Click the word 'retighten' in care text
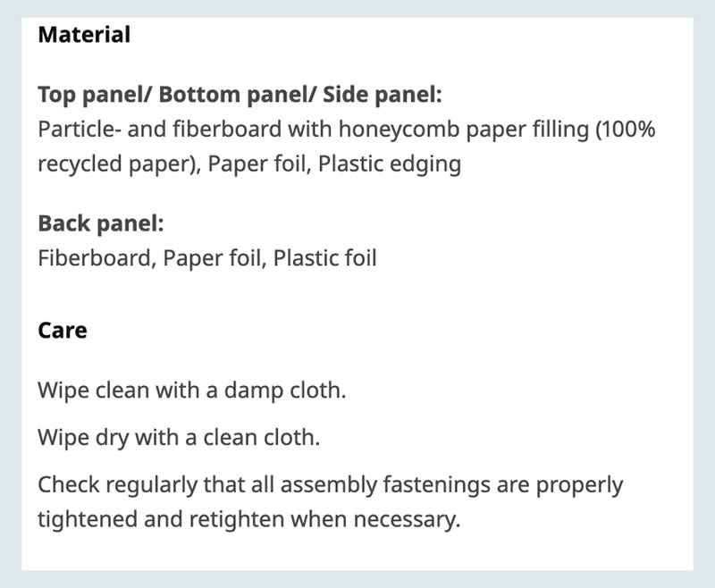This screenshot has height=588, width=715. 237,520
